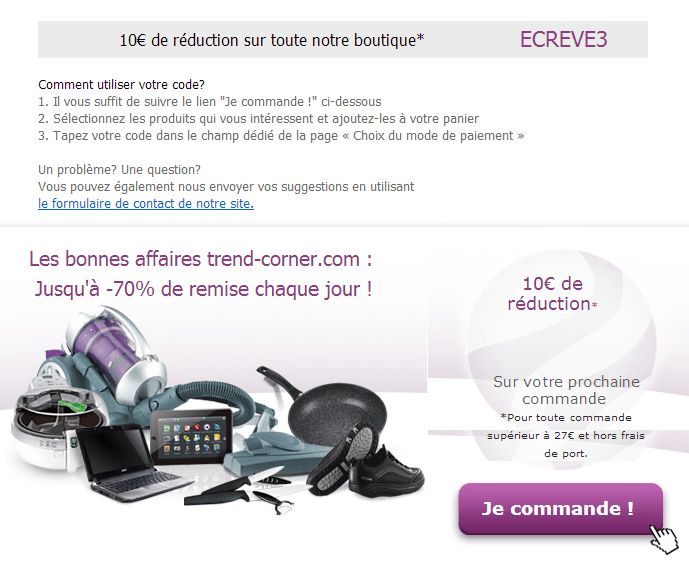689x573 pixels.
Task: Click the black sneakers image
Action: 365,464
